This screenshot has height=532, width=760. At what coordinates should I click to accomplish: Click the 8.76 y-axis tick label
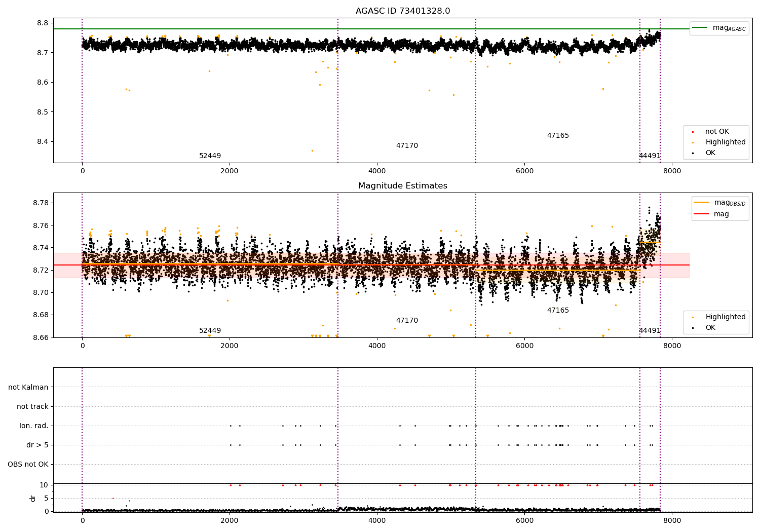click(x=41, y=225)
